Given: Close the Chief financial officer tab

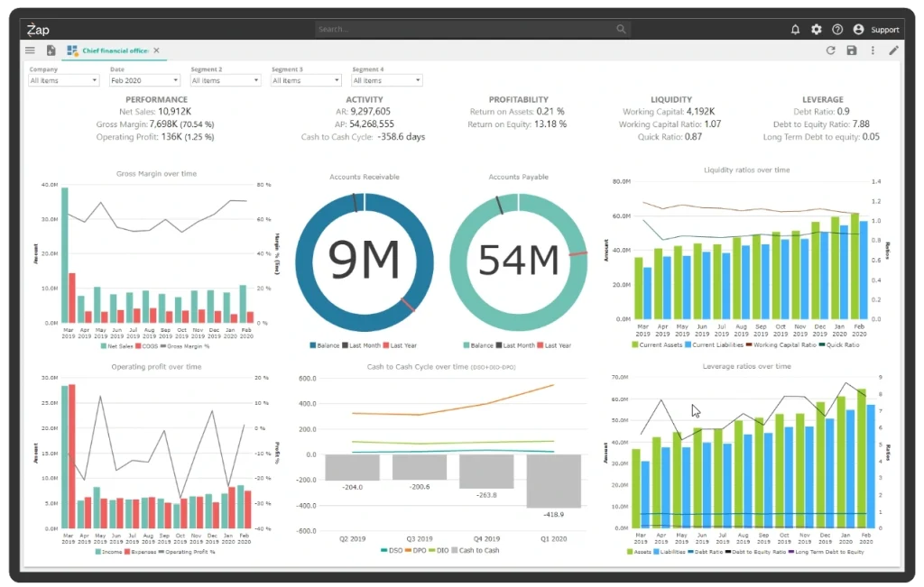Looking at the screenshot, I should point(156,50).
